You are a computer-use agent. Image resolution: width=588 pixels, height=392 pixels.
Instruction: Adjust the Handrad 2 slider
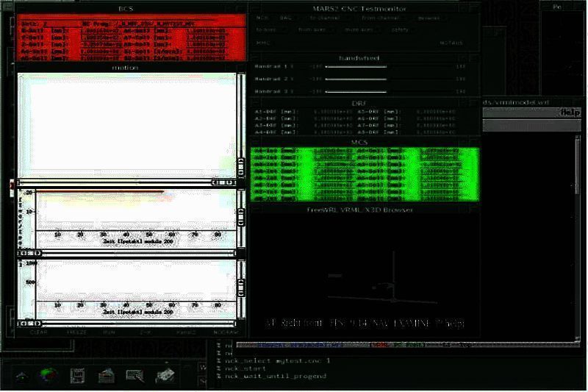tap(356, 79)
